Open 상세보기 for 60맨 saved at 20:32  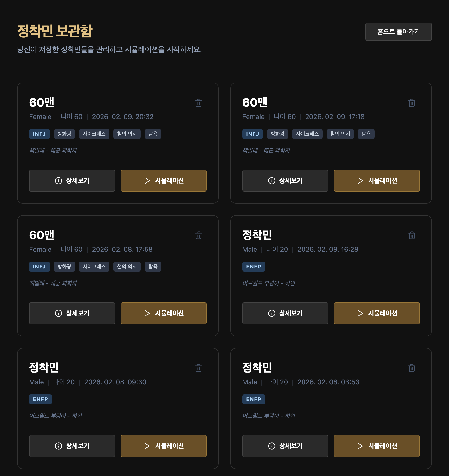click(x=72, y=181)
